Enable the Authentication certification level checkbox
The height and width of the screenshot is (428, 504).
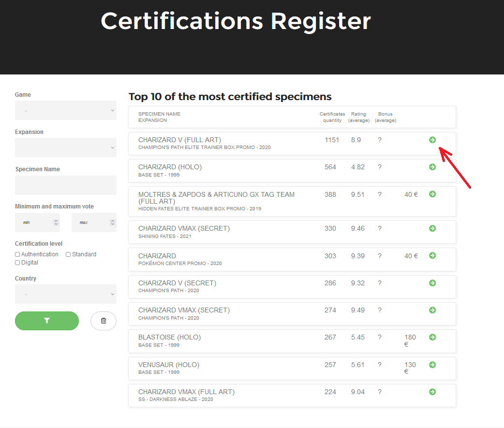pos(17,254)
